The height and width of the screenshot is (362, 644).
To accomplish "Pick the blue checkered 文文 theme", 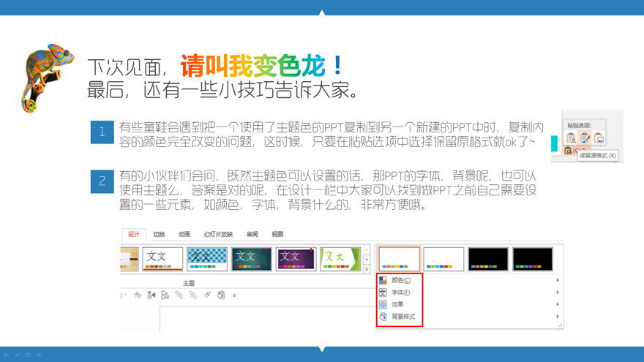I will point(207,258).
